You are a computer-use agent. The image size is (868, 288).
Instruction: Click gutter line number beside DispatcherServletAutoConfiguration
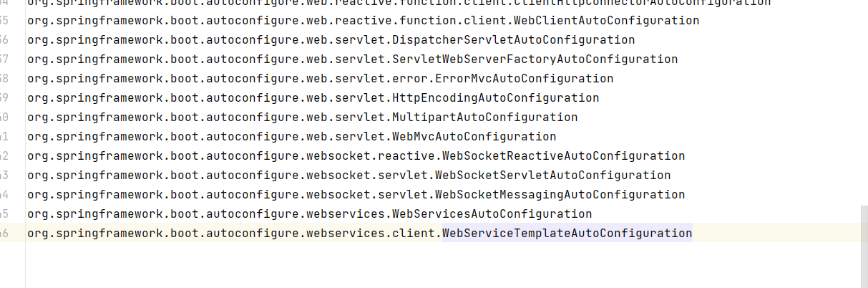(4, 40)
